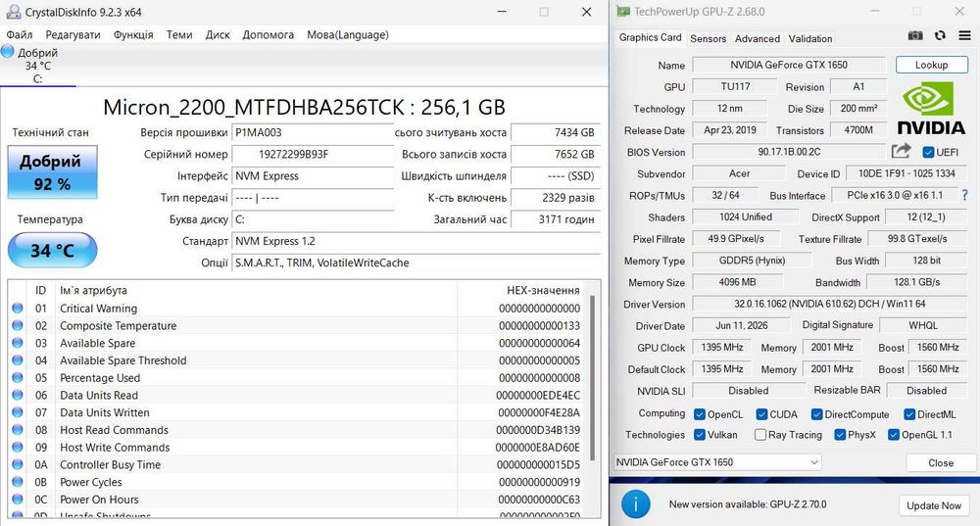The width and height of the screenshot is (980, 526).
Task: Toggle the PhysX checkbox
Action: coord(840,435)
